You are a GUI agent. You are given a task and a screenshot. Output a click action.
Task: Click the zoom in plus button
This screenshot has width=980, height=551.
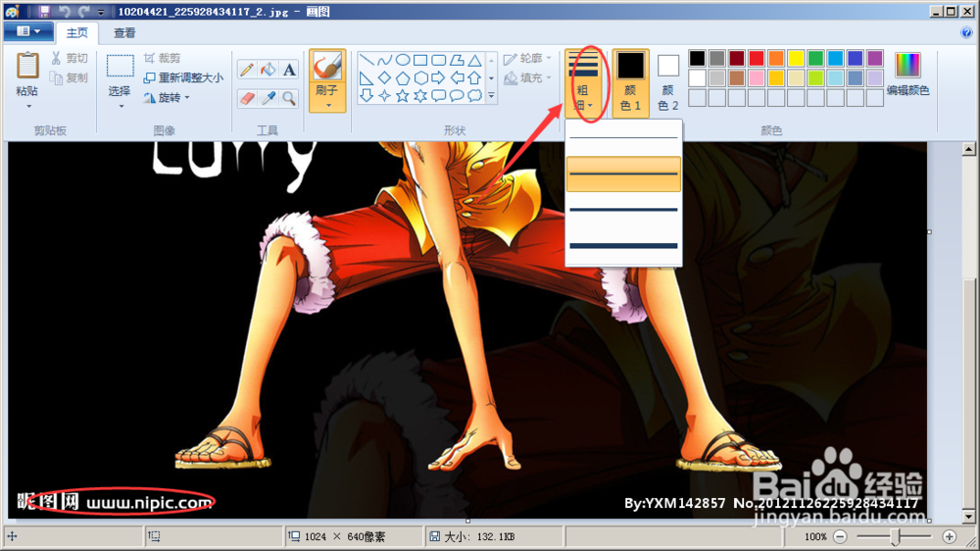point(949,536)
